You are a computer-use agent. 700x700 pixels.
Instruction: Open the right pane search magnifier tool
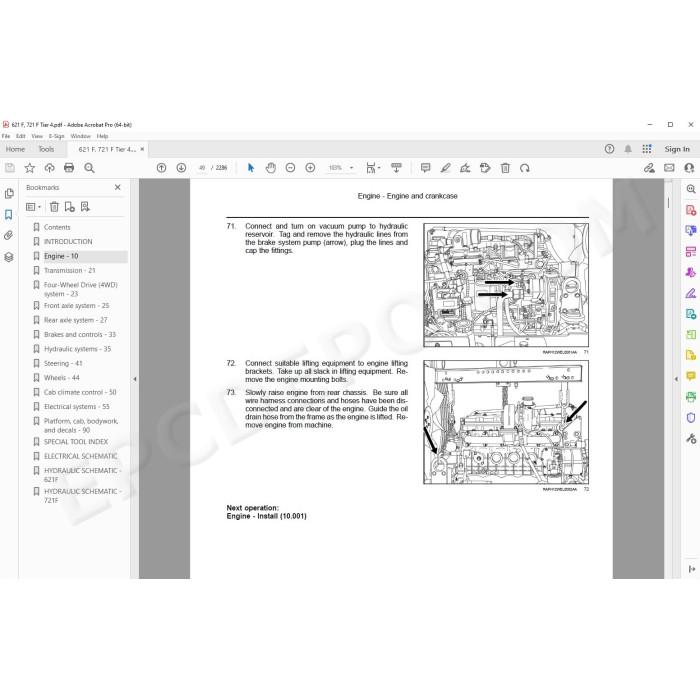pyautogui.click(x=691, y=189)
